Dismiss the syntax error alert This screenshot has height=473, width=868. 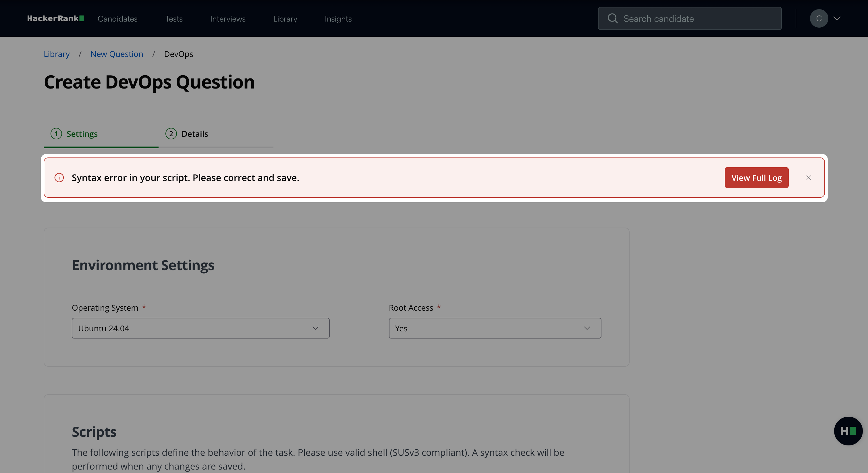pyautogui.click(x=808, y=178)
